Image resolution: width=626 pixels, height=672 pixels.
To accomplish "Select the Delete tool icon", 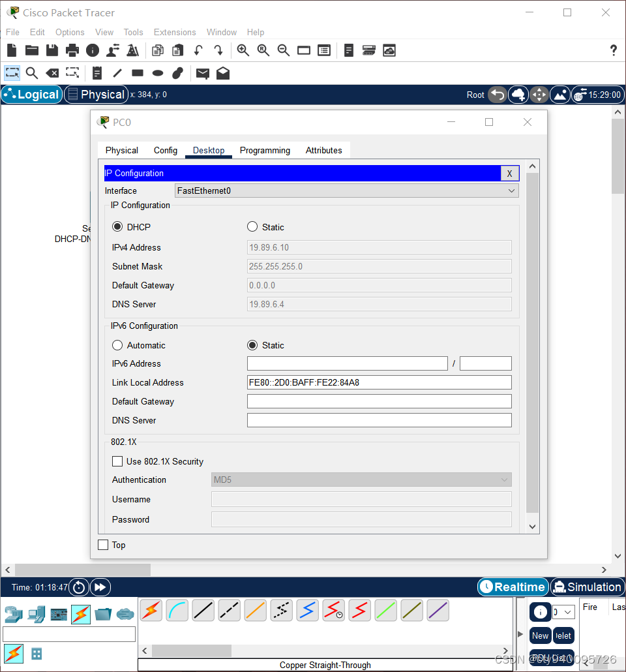I will (52, 73).
